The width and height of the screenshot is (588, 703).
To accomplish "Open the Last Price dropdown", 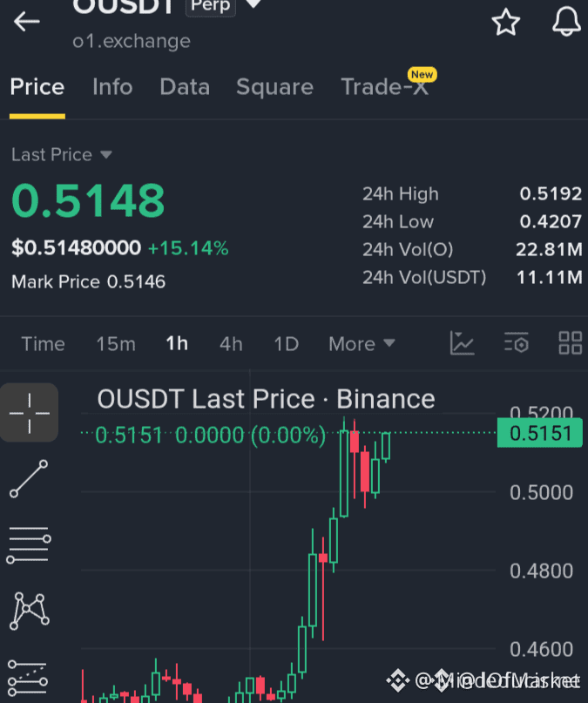I will [61, 155].
